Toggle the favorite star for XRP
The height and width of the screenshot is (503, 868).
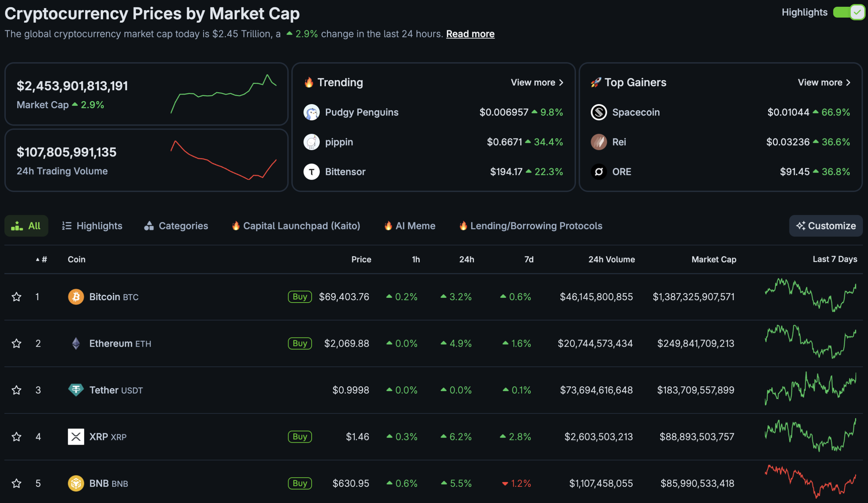click(16, 437)
